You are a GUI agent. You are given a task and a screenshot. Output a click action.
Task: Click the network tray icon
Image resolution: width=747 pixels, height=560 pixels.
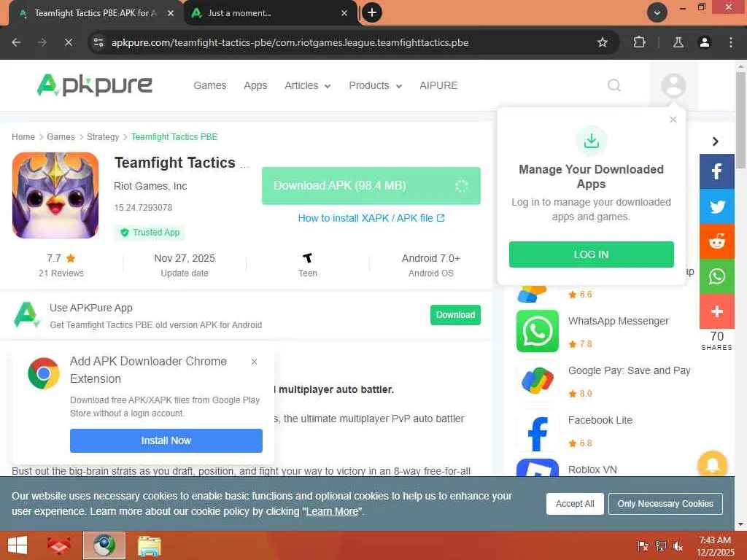661,545
